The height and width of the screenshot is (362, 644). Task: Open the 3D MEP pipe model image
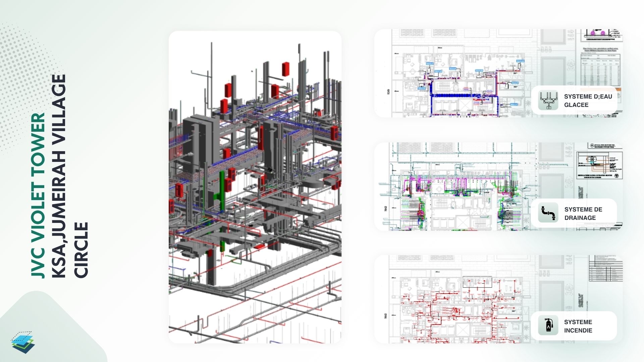pos(255,187)
